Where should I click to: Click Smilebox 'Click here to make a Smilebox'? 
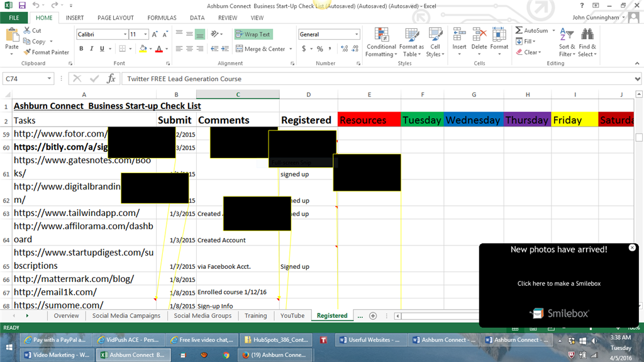tap(558, 283)
